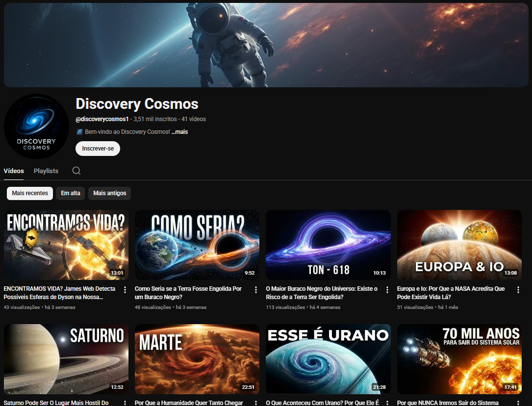Open ENCONTRAMOS VIDA video thumbnail
This screenshot has width=532, height=406.
coord(66,245)
